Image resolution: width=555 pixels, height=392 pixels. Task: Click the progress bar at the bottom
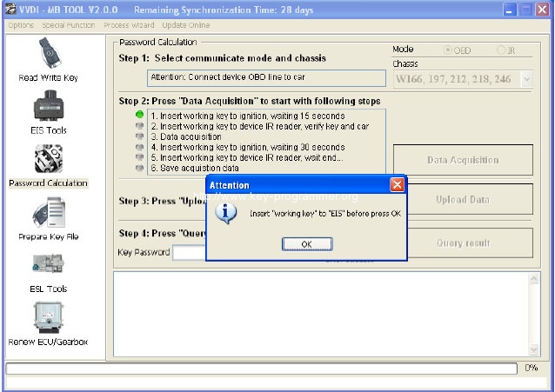pyautogui.click(x=261, y=369)
